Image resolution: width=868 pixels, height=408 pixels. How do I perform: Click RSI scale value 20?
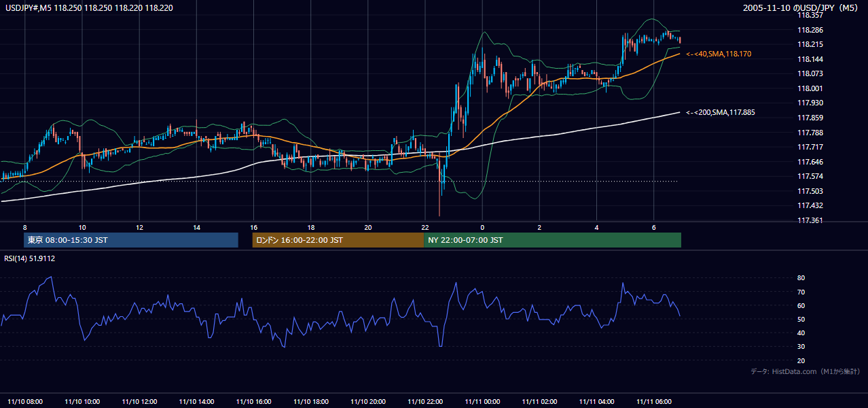[x=801, y=360]
